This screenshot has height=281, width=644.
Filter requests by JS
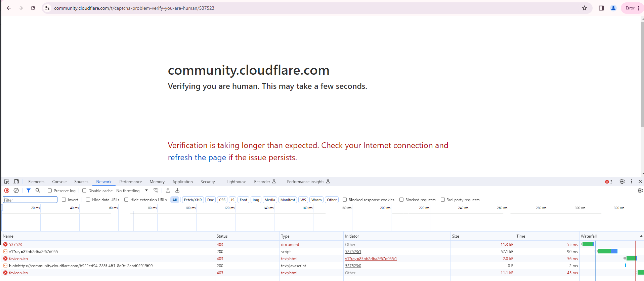(232, 200)
